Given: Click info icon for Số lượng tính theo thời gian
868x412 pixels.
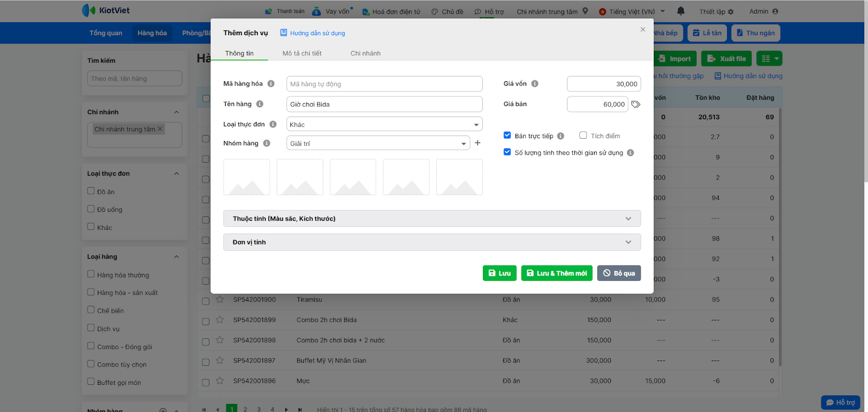Looking at the screenshot, I should tap(630, 153).
